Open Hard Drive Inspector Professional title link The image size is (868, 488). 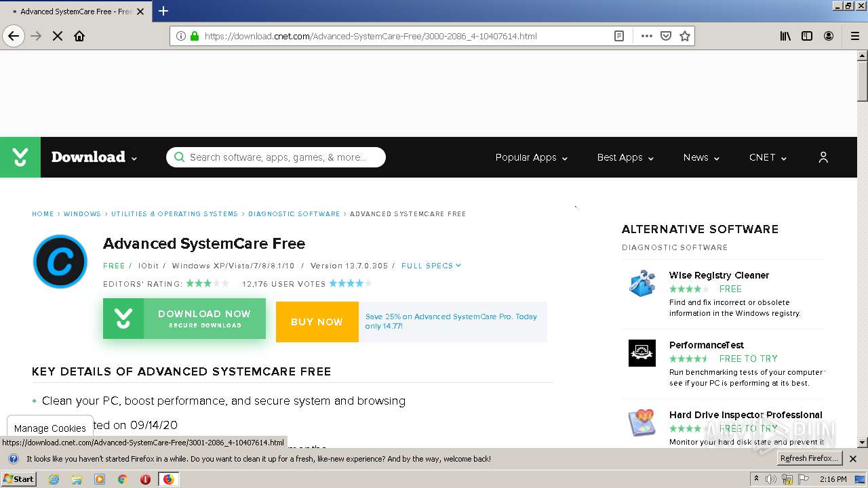(746, 415)
